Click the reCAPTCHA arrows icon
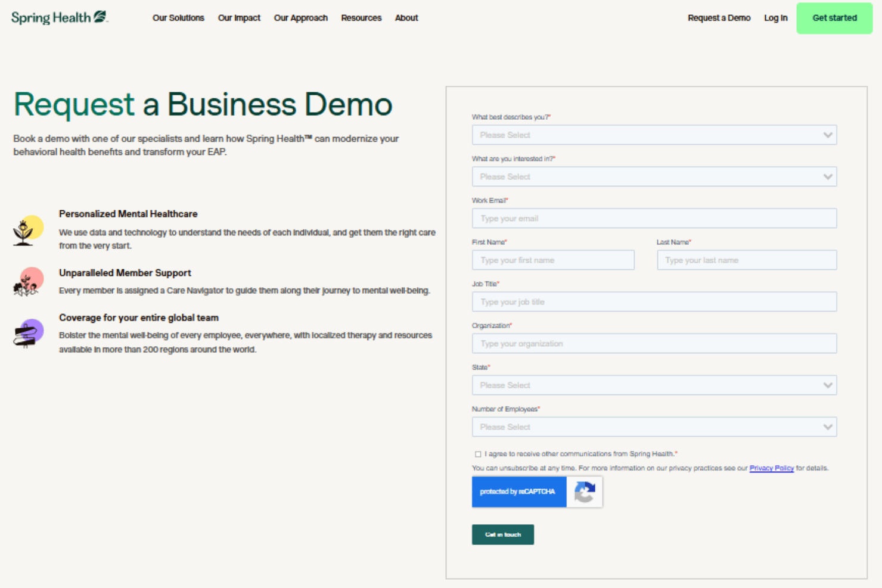This screenshot has width=882, height=588. pyautogui.click(x=585, y=492)
